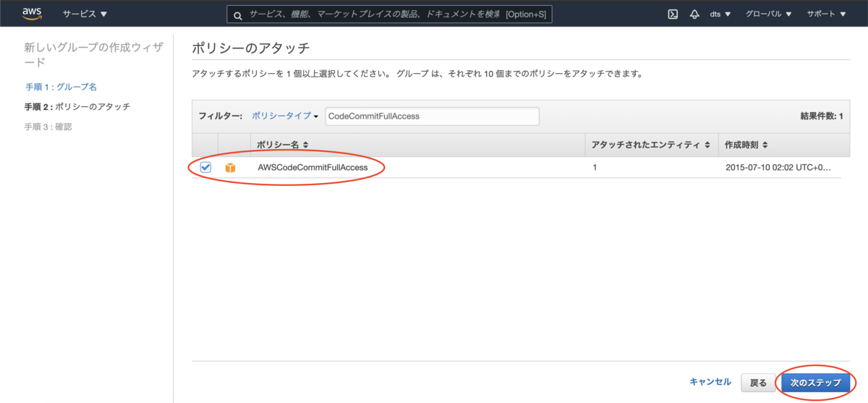Open the AWS logo home link
The width and height of the screenshot is (868, 403).
pos(32,13)
